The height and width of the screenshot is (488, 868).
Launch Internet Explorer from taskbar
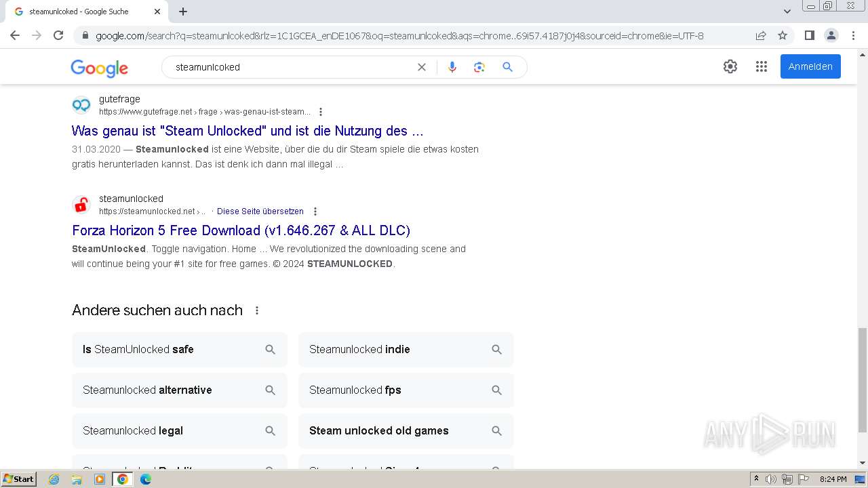tap(54, 479)
